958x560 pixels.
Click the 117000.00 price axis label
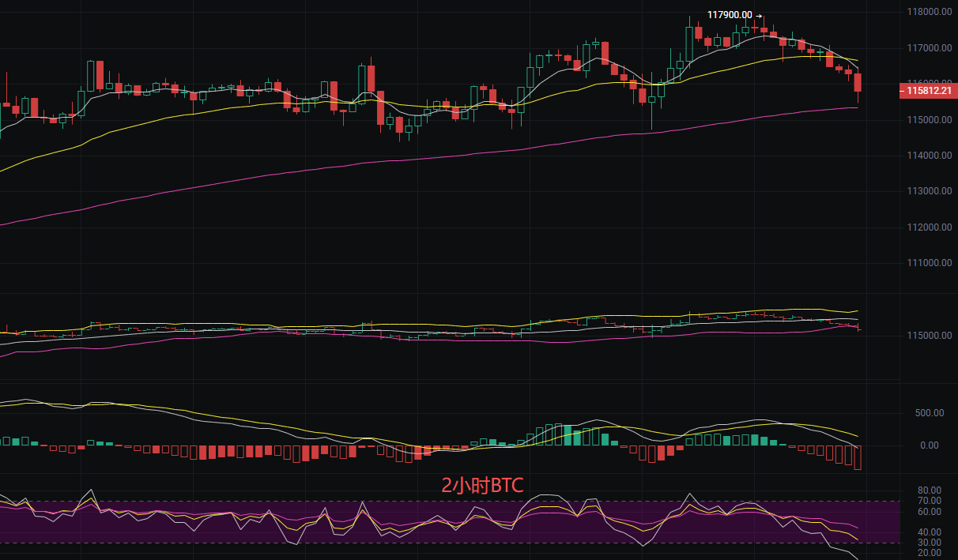(928, 48)
